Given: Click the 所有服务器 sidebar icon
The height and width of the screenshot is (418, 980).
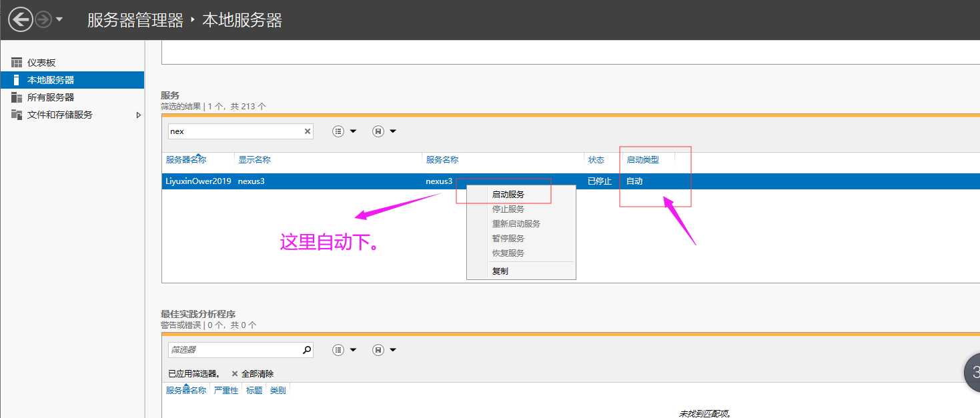Looking at the screenshot, I should [x=17, y=97].
